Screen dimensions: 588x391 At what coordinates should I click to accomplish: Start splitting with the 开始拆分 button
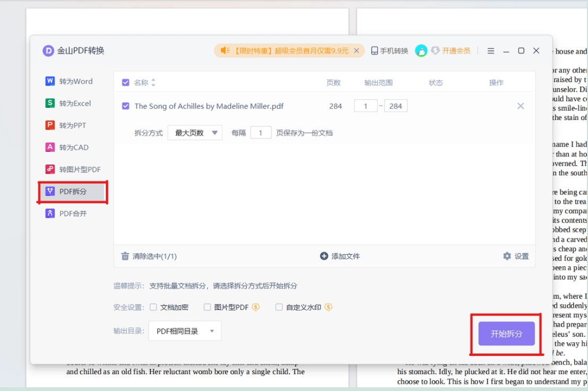pyautogui.click(x=506, y=334)
